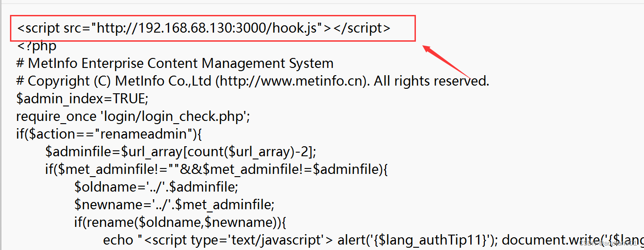Click the if($action=="renameadmin") line

click(x=109, y=135)
